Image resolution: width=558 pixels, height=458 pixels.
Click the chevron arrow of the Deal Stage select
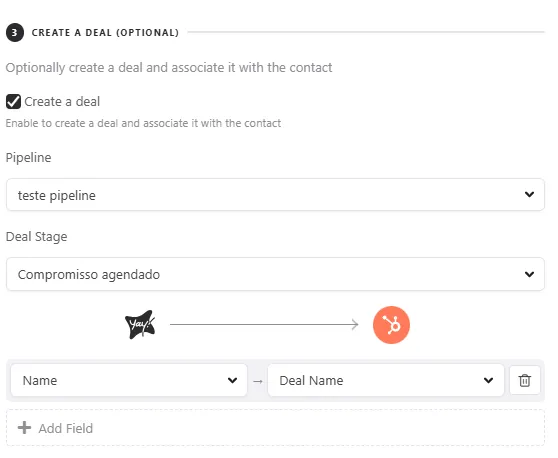(529, 274)
